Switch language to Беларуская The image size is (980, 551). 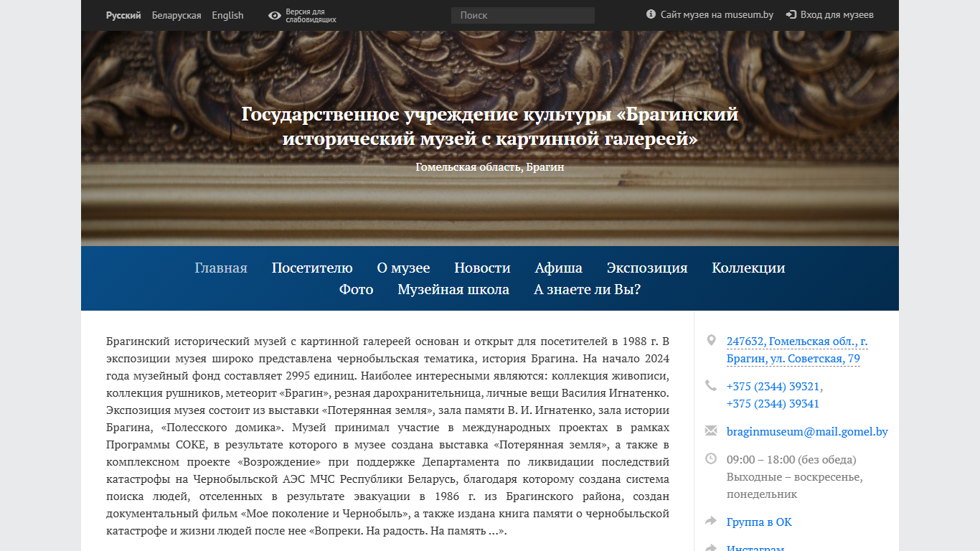click(x=176, y=15)
